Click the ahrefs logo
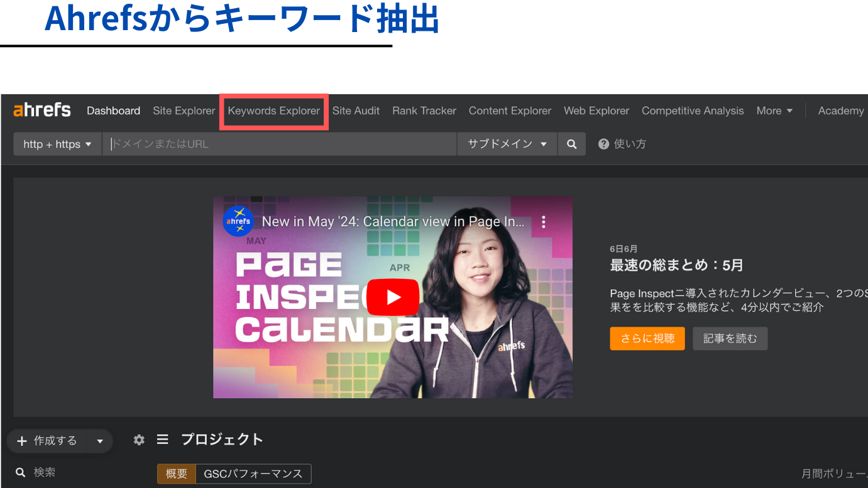 [42, 111]
